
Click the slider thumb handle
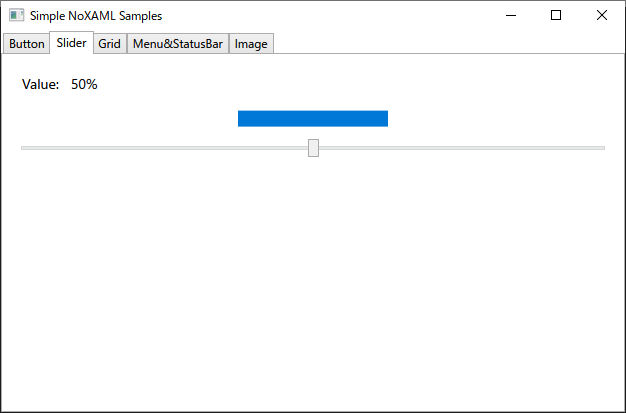tap(313, 148)
